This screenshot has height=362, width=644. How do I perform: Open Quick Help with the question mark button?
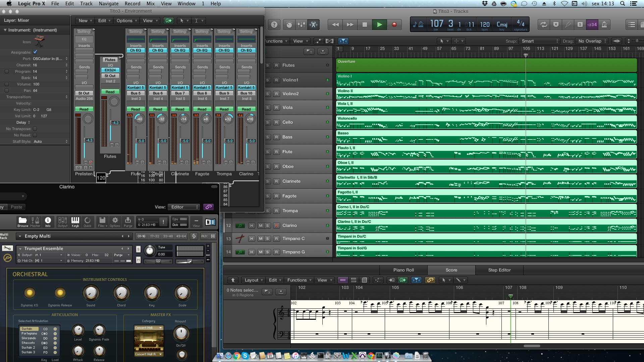point(274,24)
